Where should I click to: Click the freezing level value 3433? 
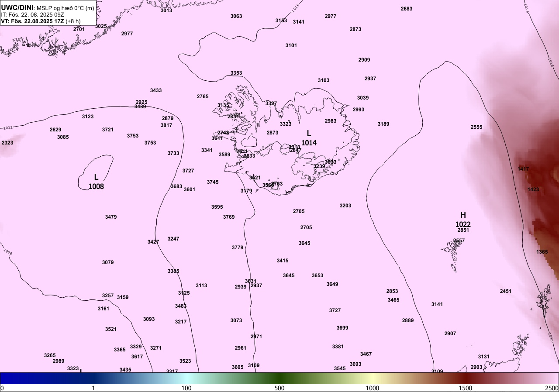coord(156,90)
